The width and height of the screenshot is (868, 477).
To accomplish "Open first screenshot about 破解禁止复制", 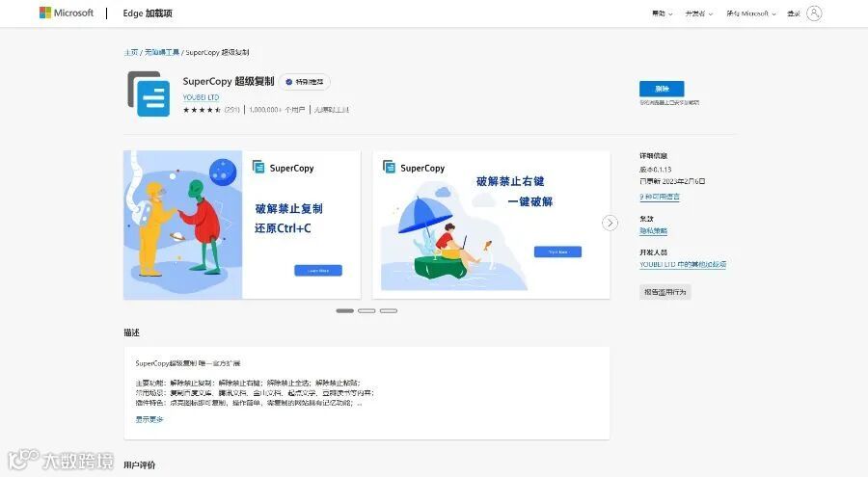I will click(242, 225).
